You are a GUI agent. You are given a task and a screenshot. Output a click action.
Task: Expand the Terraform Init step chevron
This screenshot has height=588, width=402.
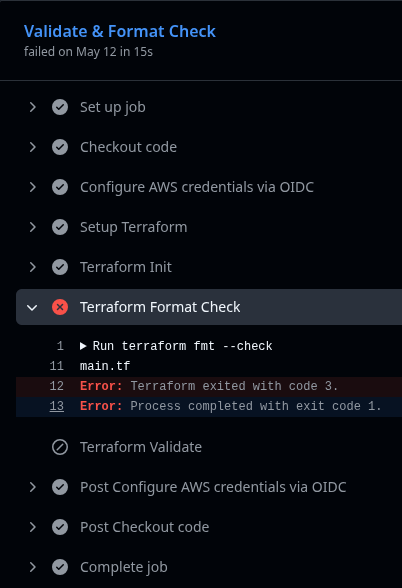[x=33, y=267]
